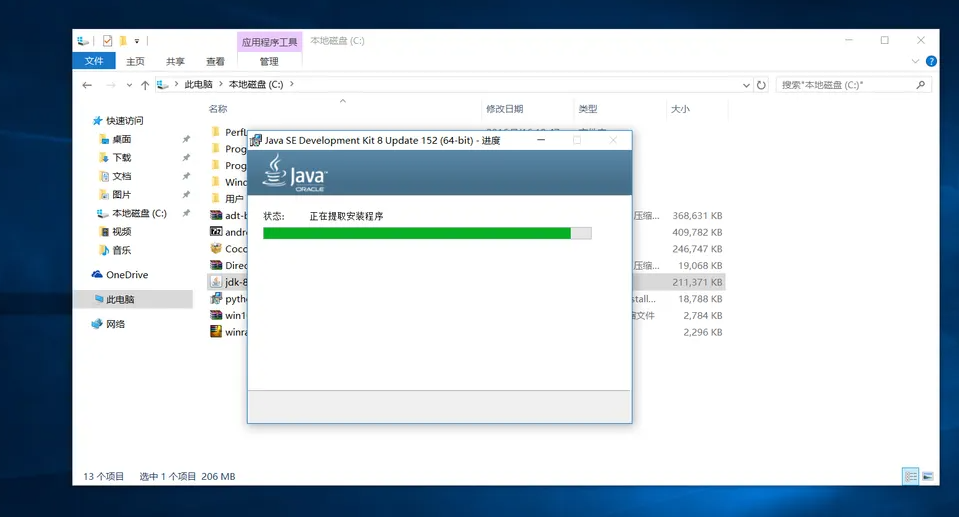Expand the chevron after 本地磁盘 (C:) breadcrumb
The width and height of the screenshot is (959, 517).
coord(292,84)
